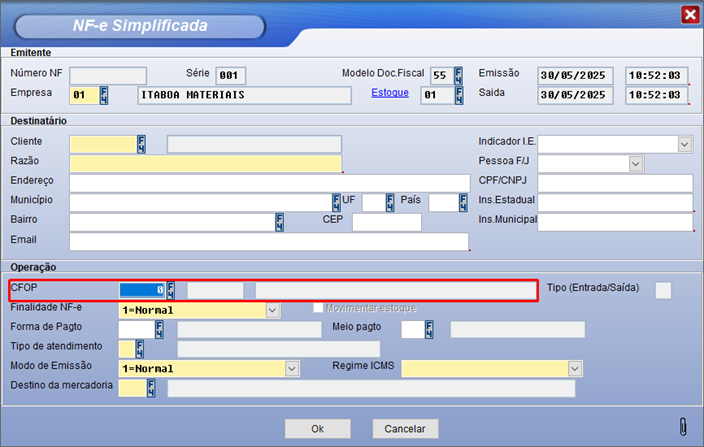704x447 pixels.
Task: Click the Ok button
Action: [317, 429]
